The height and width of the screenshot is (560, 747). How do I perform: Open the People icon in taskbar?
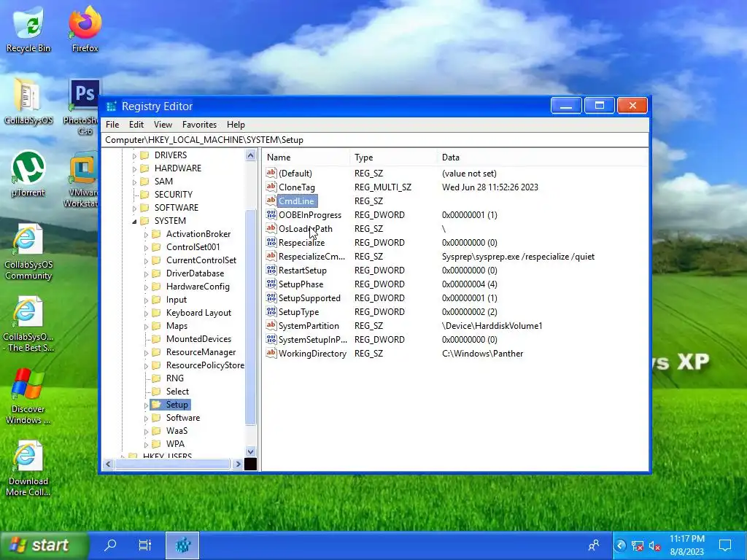(594, 545)
